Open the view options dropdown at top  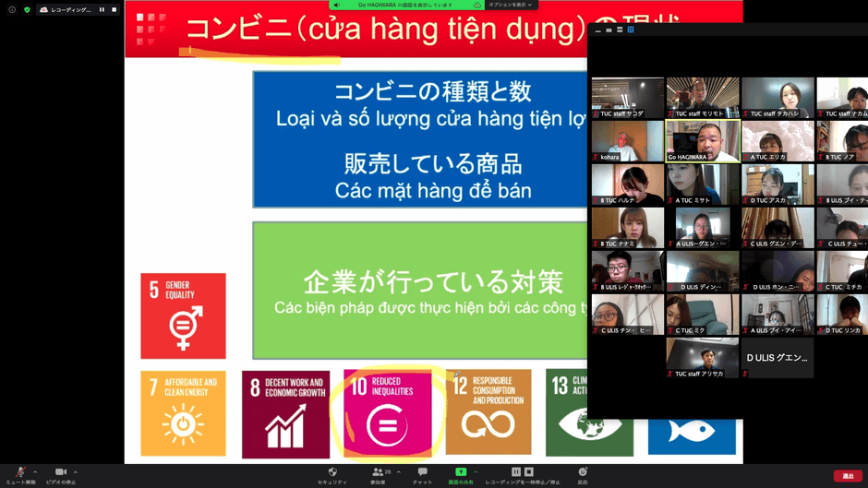pyautogui.click(x=511, y=5)
